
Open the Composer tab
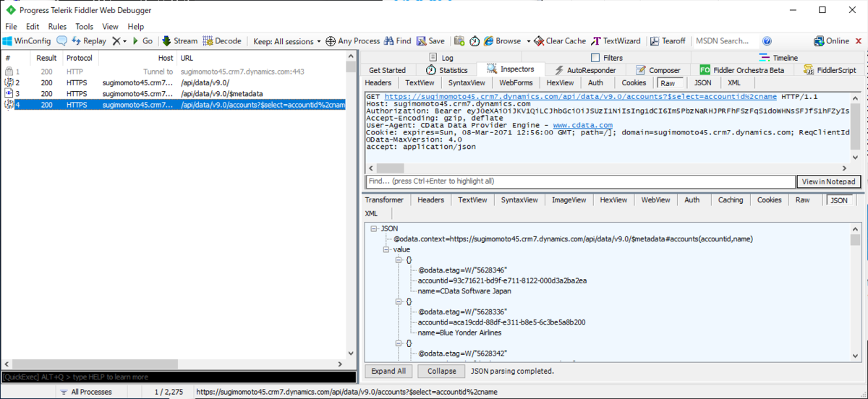click(658, 70)
